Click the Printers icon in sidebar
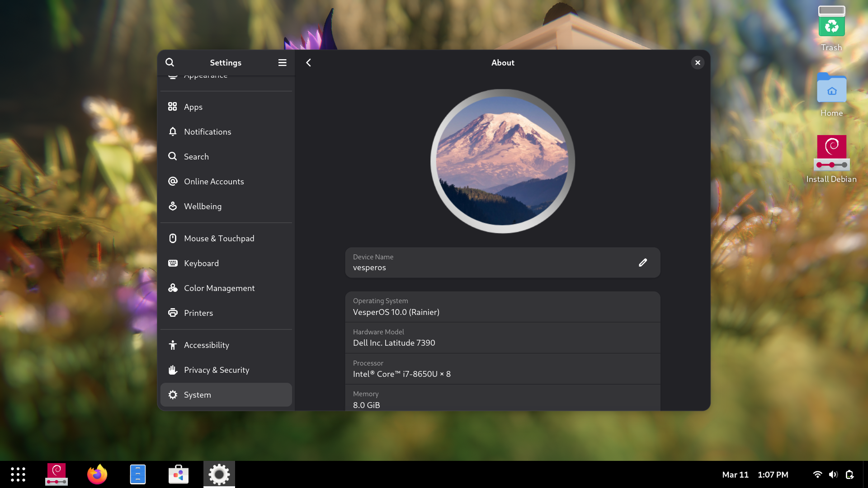Image resolution: width=868 pixels, height=488 pixels. pyautogui.click(x=172, y=313)
